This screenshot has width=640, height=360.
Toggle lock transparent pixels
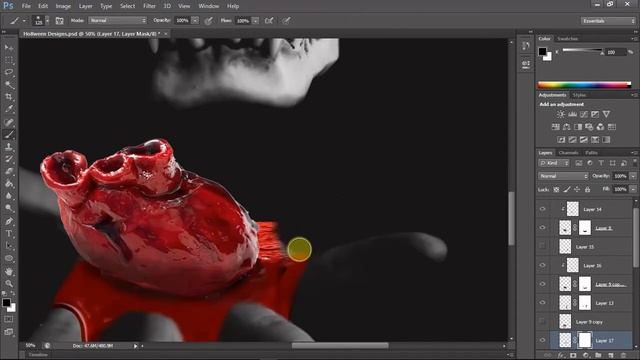tap(556, 189)
